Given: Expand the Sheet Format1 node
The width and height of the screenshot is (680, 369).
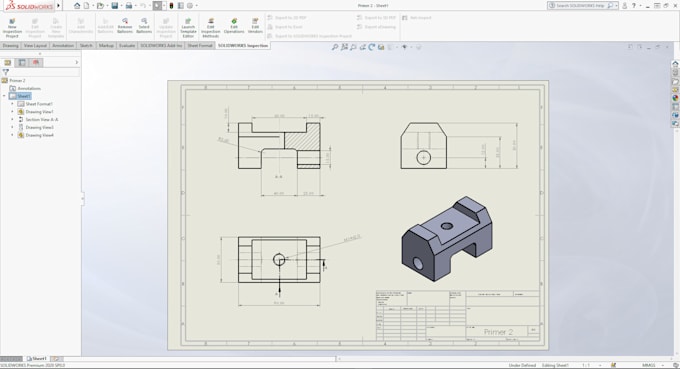Looking at the screenshot, I should click(x=12, y=104).
